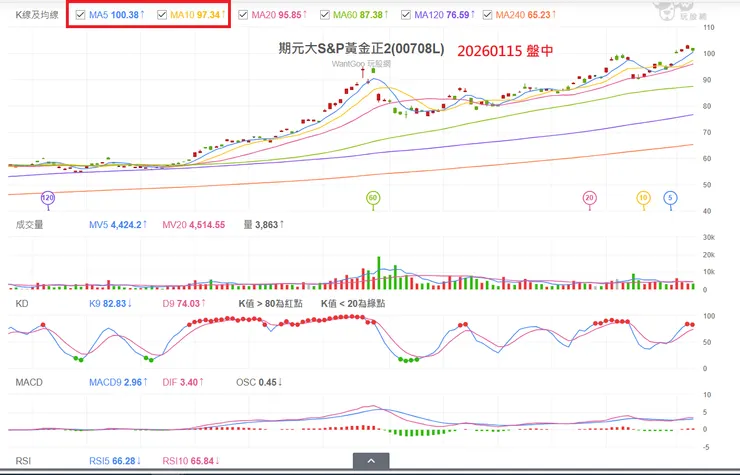740x475 pixels.
Task: Click the yellow 10 marker pin
Action: pyautogui.click(x=643, y=198)
